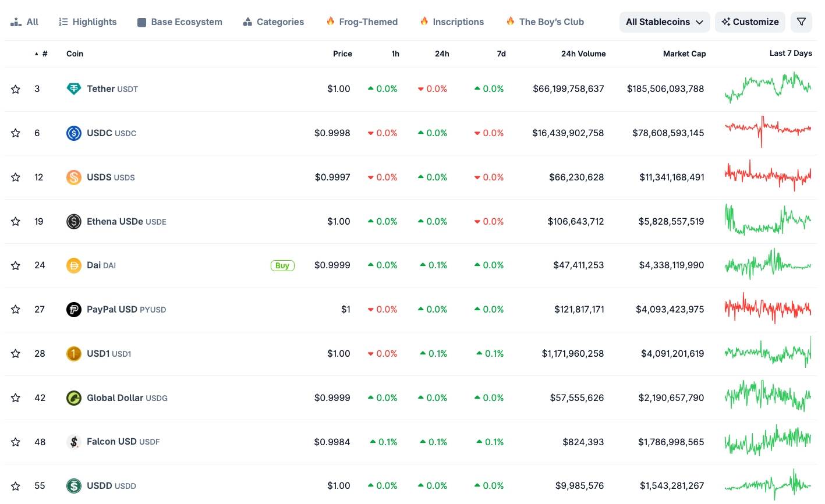This screenshot has width=825, height=504.
Task: Click the Buy button for Dai
Action: [x=282, y=265]
